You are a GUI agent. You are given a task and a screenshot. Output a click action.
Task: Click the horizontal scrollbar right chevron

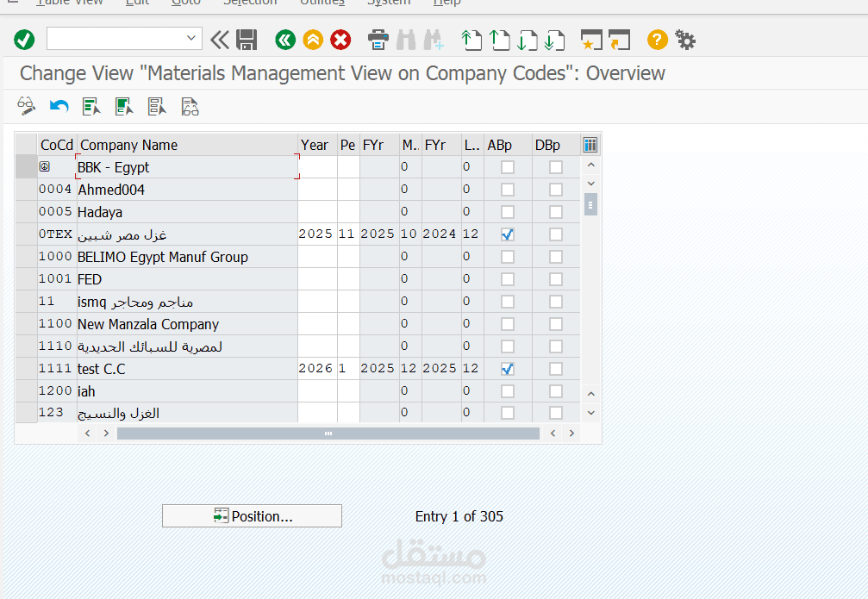571,434
